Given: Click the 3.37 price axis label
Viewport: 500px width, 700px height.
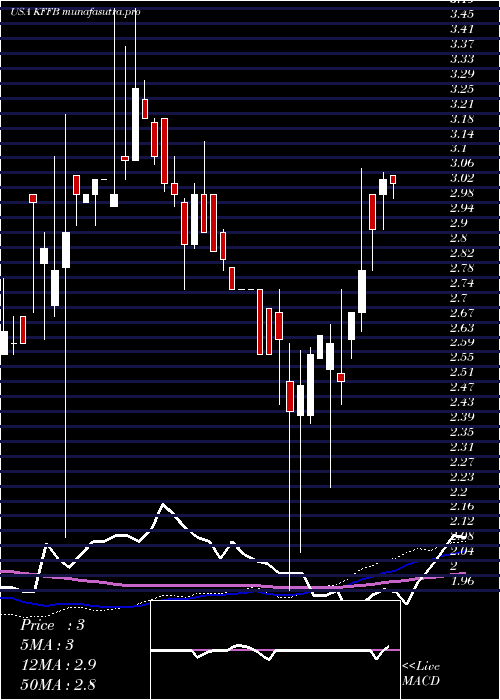Looking at the screenshot, I should coord(462,44).
